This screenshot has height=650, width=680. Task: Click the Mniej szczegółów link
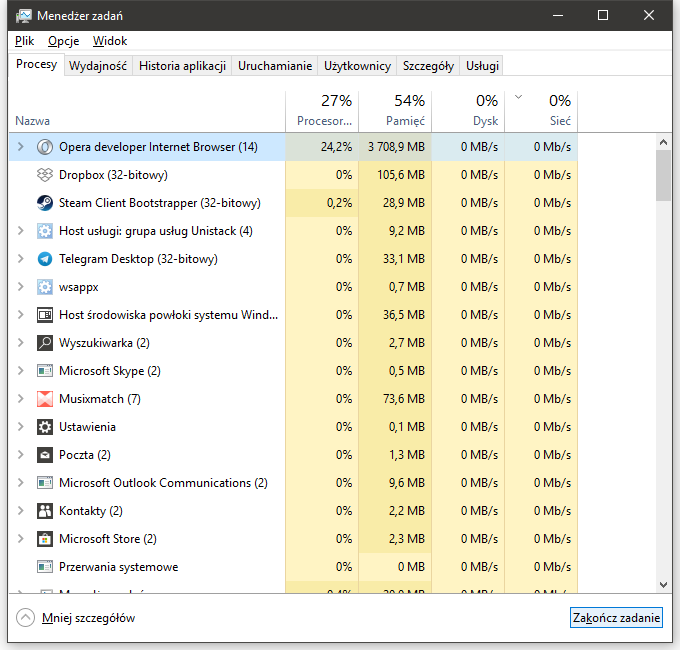[x=88, y=618]
